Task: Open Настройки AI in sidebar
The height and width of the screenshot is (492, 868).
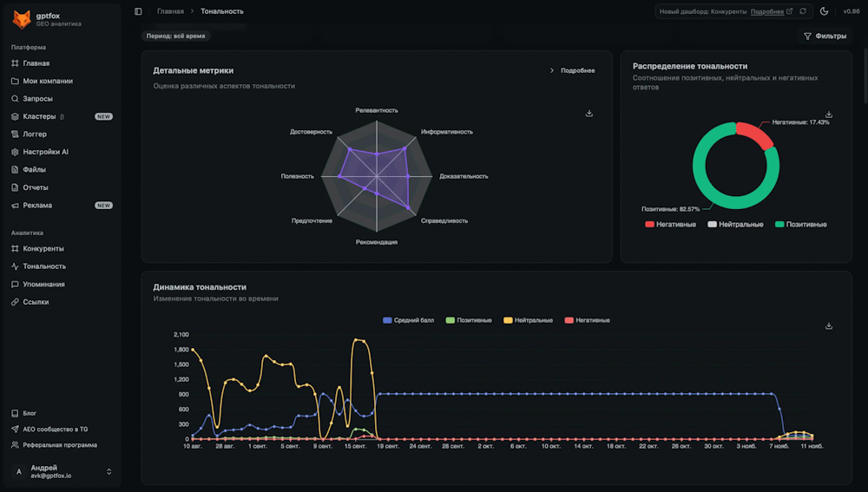Action: pyautogui.click(x=45, y=152)
